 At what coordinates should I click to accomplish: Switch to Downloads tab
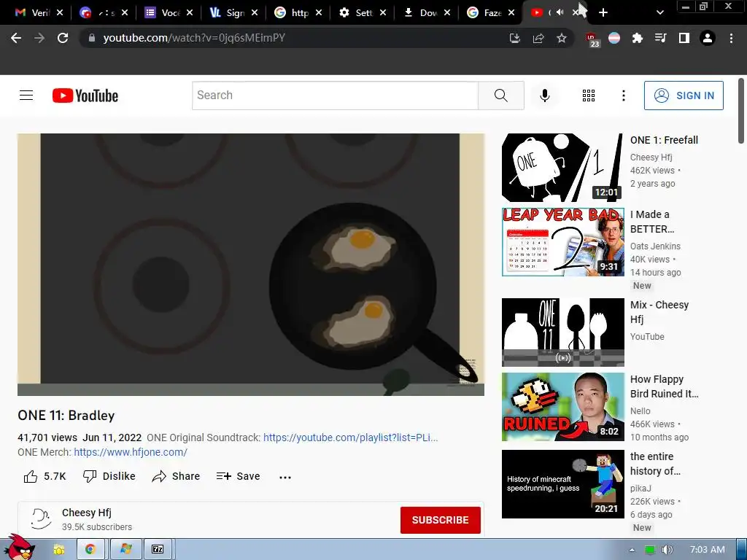(x=422, y=13)
